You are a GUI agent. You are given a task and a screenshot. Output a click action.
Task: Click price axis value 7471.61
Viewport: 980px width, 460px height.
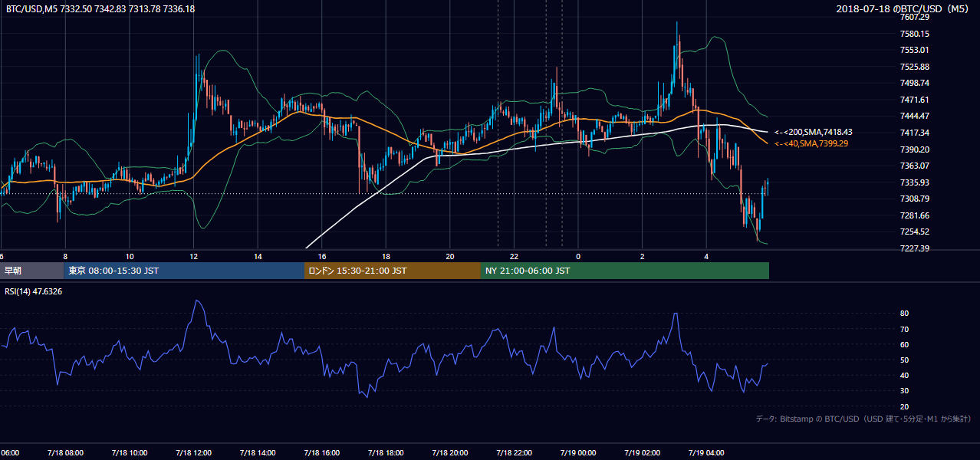915,100
